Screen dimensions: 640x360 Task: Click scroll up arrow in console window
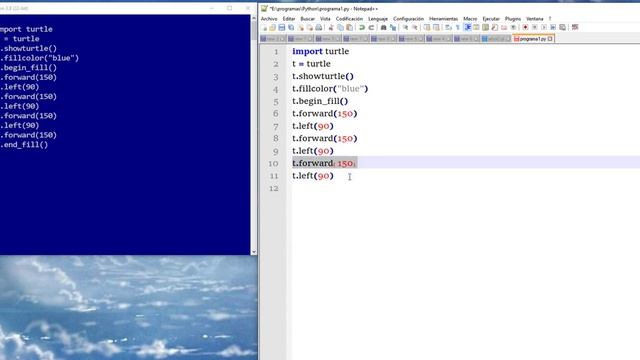pyautogui.click(x=254, y=18)
